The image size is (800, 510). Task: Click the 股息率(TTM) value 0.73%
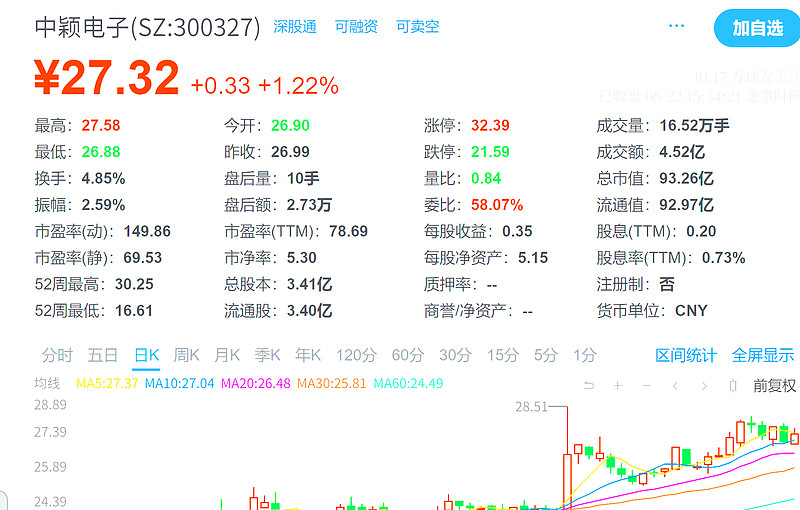(723, 258)
